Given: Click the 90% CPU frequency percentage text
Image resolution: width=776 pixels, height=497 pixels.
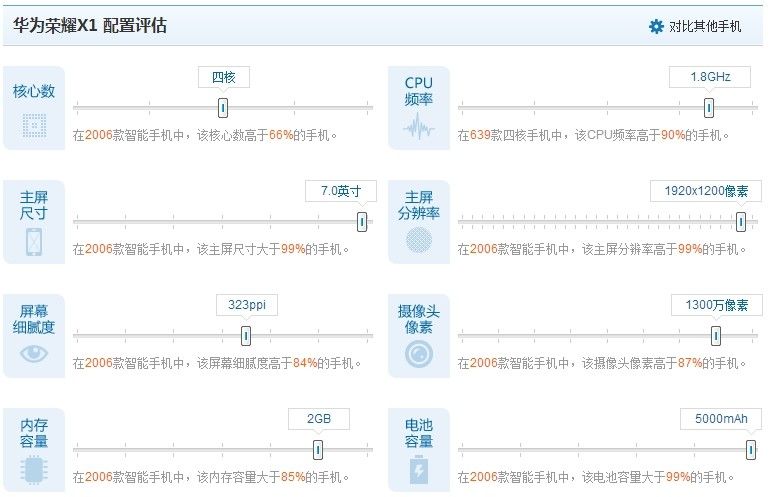Looking at the screenshot, I should click(x=673, y=135).
